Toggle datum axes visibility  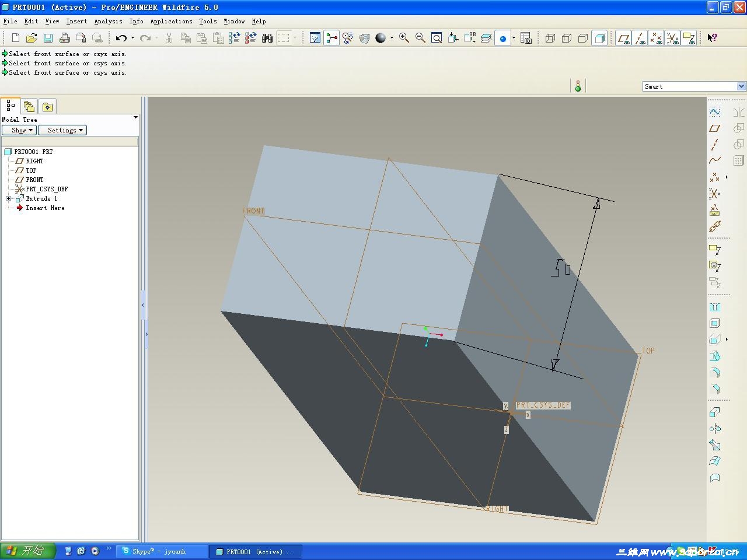(640, 38)
